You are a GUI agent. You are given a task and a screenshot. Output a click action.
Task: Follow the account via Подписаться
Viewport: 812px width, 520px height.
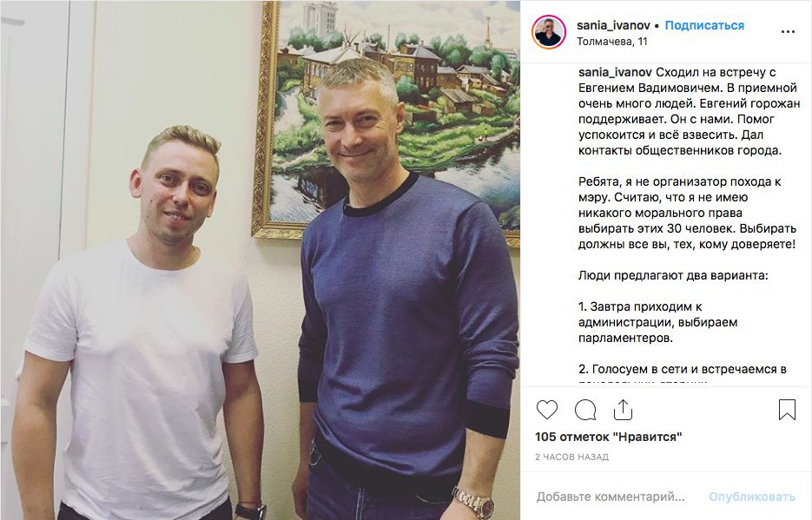point(704,25)
